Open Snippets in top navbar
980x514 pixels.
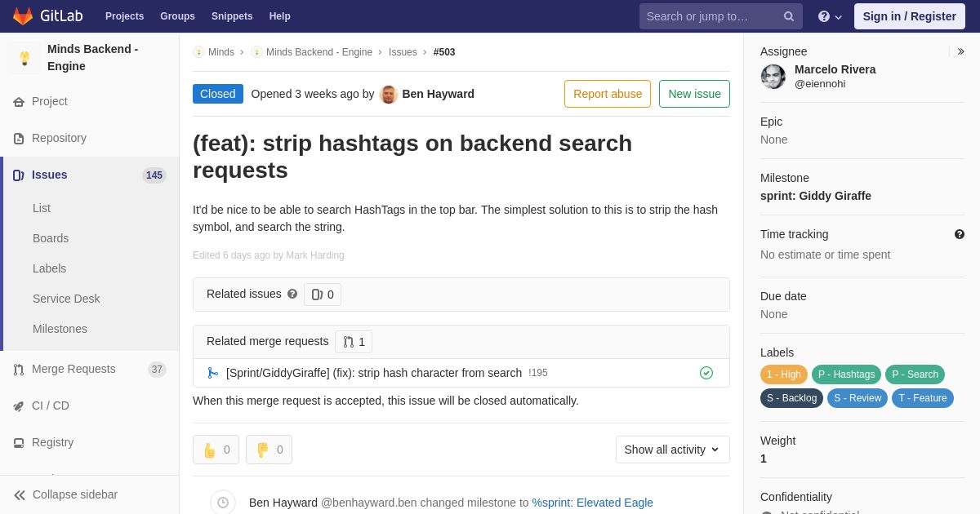(x=232, y=16)
